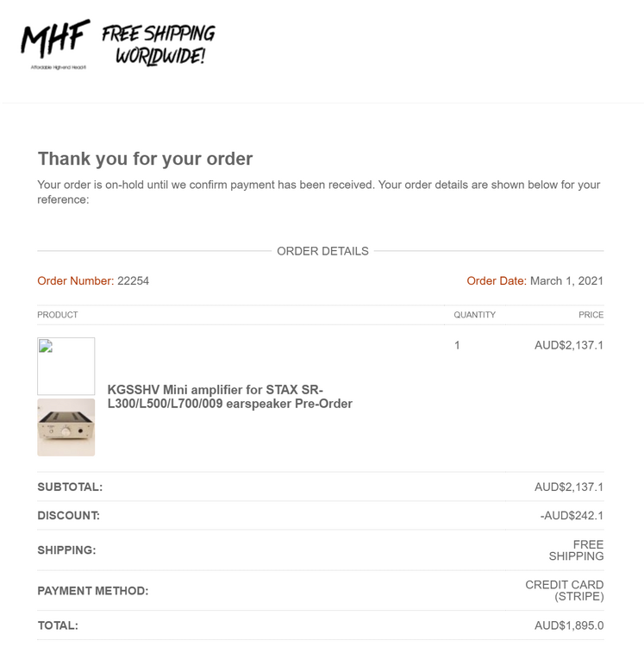Screen dimensions: 644x647
Task: Click order number 22254
Action: [x=133, y=280]
